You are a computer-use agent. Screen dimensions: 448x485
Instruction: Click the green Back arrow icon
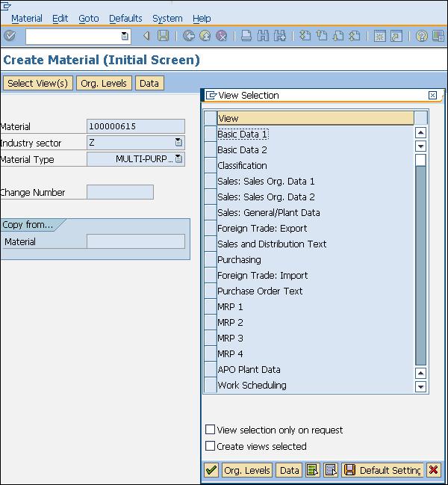point(189,36)
